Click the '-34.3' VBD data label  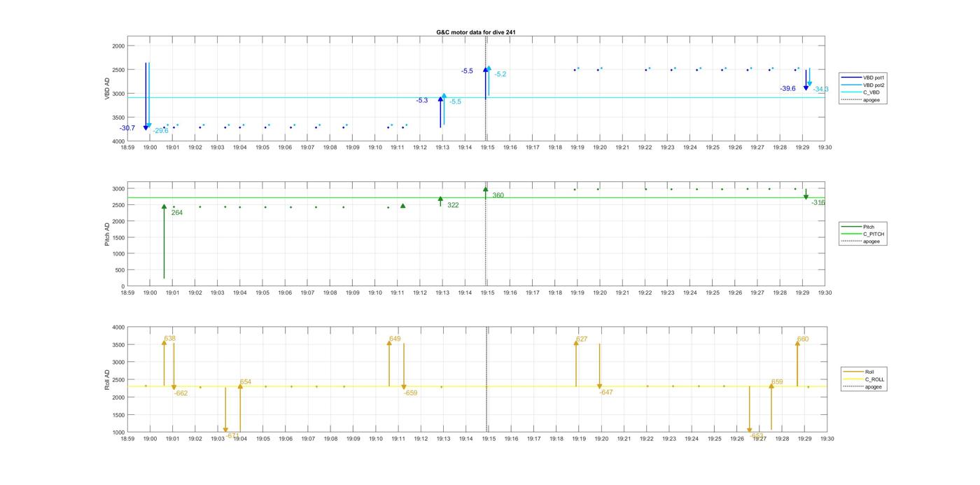point(820,90)
